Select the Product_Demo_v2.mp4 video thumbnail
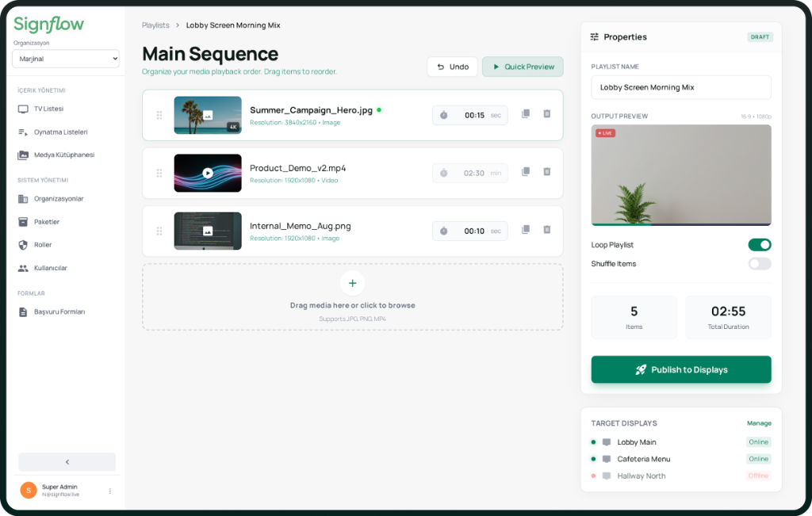This screenshot has width=812, height=516. point(207,173)
